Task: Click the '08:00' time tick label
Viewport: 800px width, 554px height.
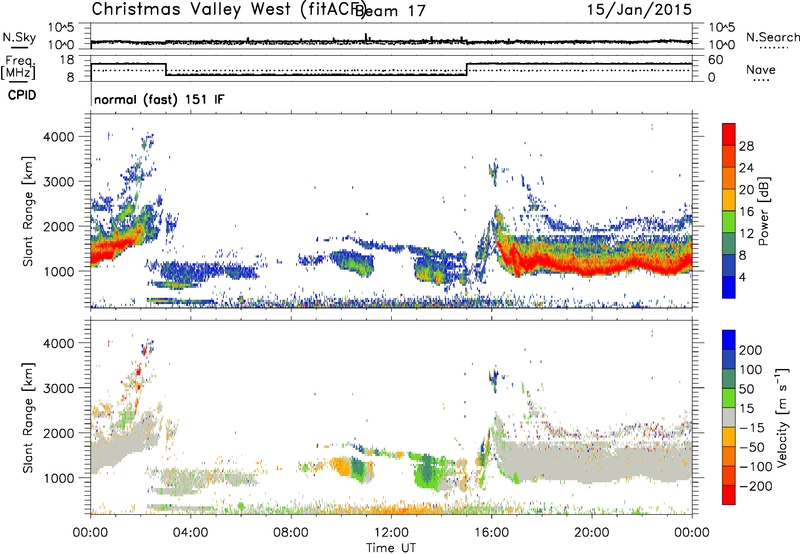Action: coord(290,533)
